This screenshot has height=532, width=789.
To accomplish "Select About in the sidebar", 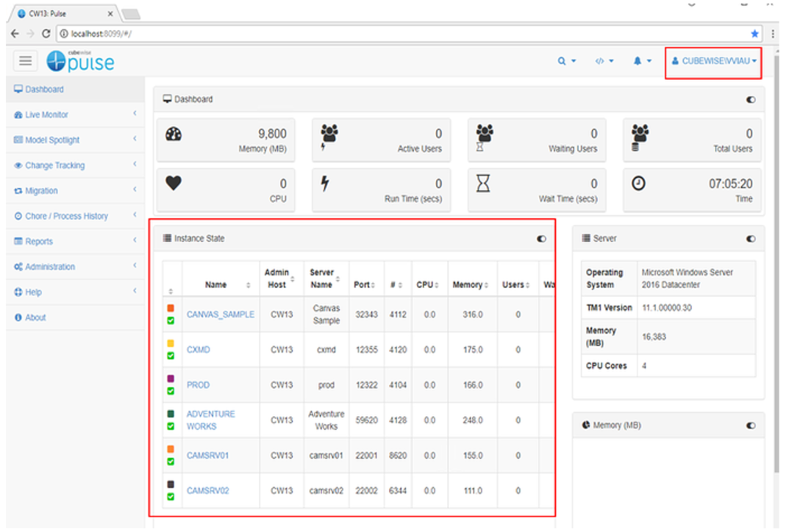I will 35,317.
